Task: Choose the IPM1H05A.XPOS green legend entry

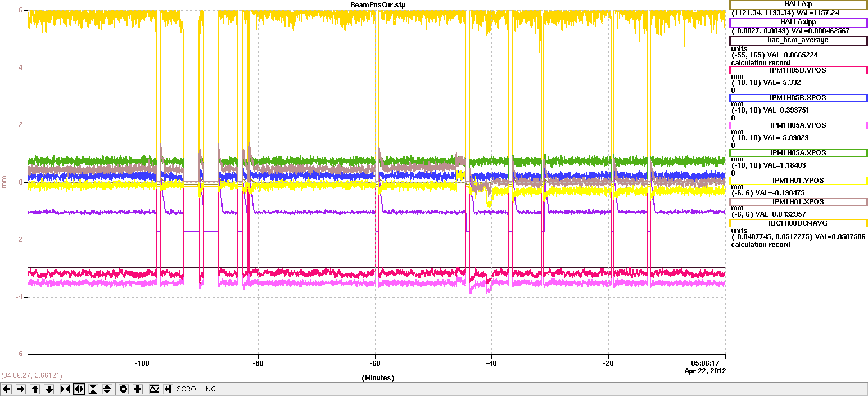Action: click(798, 153)
